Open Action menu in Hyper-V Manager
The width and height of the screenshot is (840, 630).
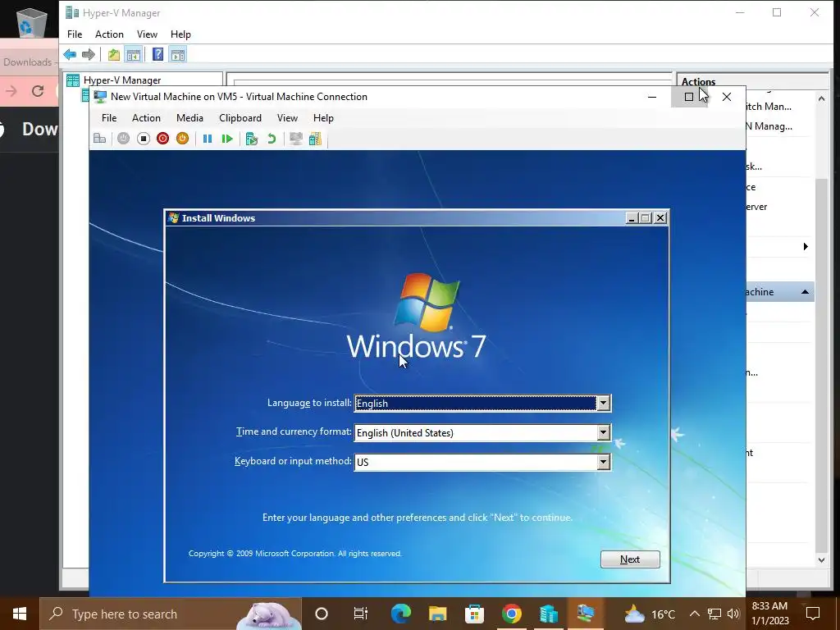coord(109,34)
